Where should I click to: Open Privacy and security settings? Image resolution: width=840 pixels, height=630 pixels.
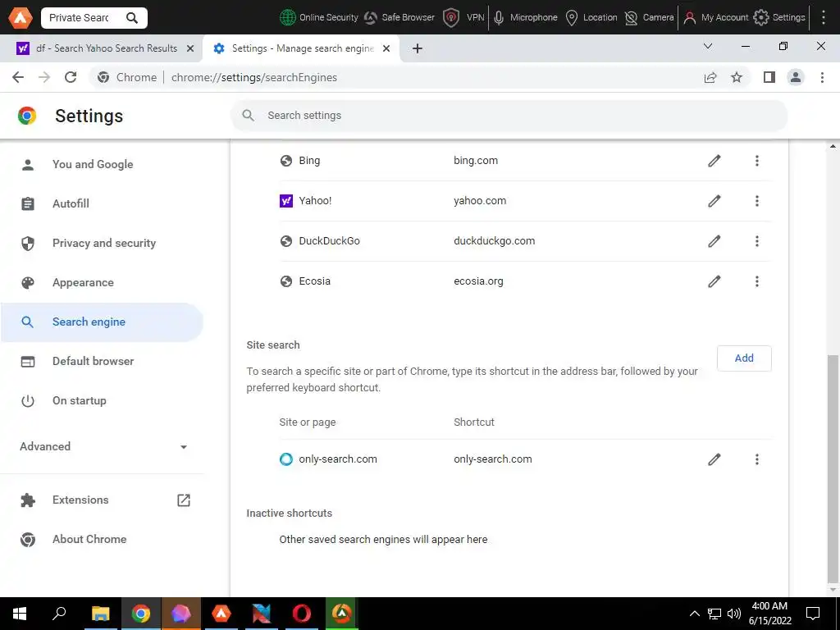[x=102, y=243]
